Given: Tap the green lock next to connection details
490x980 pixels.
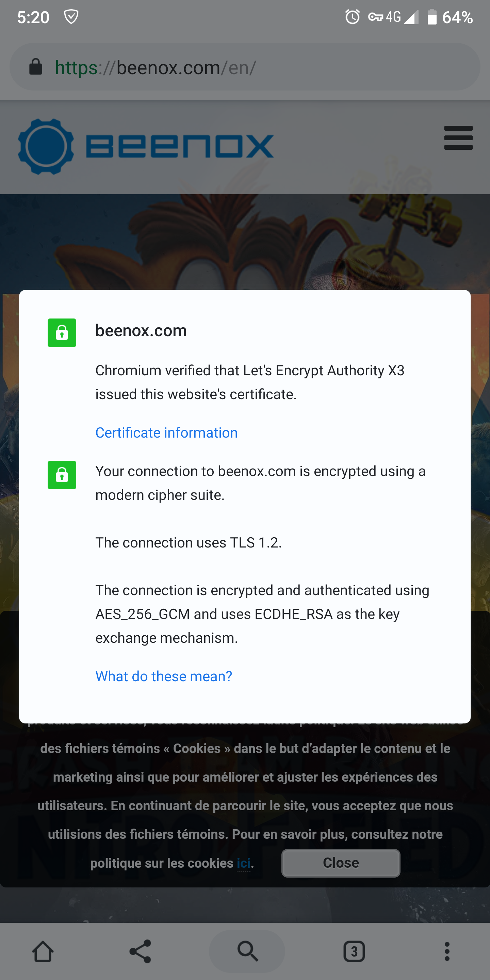Looking at the screenshot, I should pos(62,475).
